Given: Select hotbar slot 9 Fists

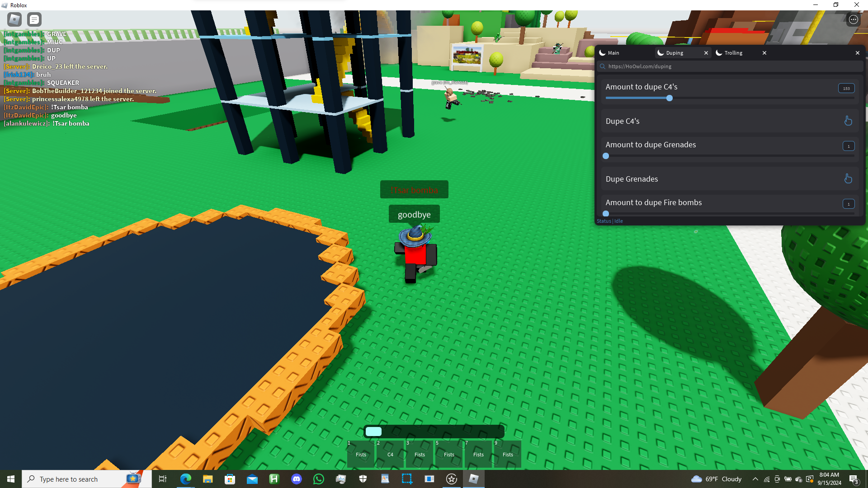Looking at the screenshot, I should click(508, 454).
